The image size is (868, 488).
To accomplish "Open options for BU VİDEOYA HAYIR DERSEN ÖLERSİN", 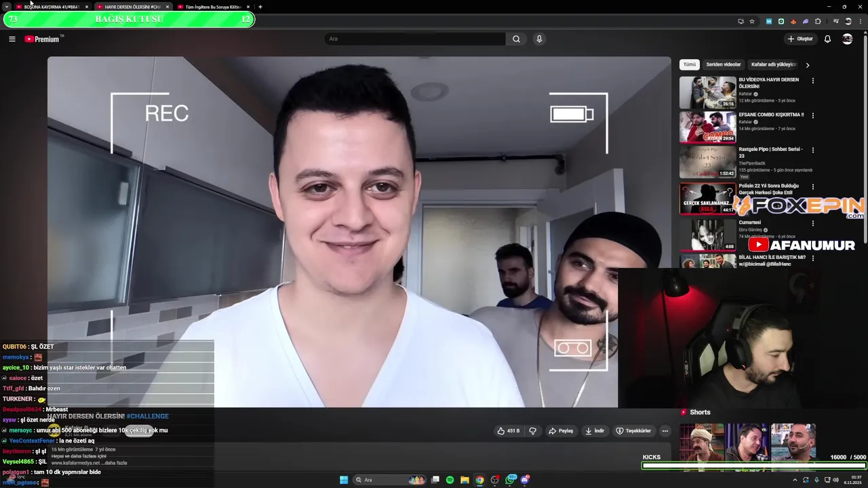I will pos(813,81).
